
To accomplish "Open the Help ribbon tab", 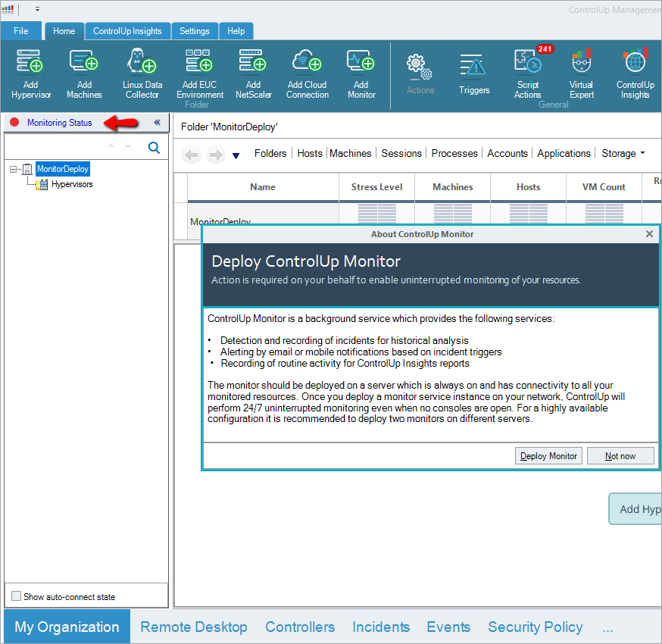I will coord(236,31).
